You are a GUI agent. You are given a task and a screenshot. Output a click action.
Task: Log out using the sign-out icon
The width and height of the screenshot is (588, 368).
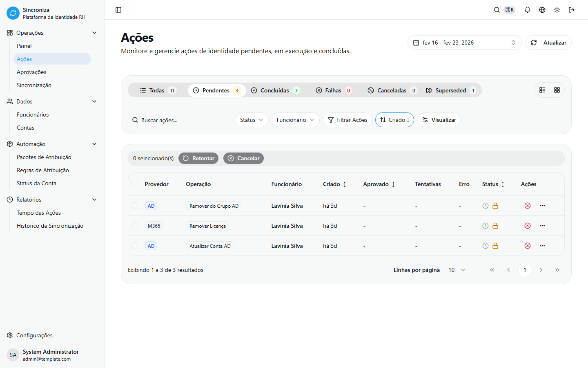pyautogui.click(x=572, y=9)
